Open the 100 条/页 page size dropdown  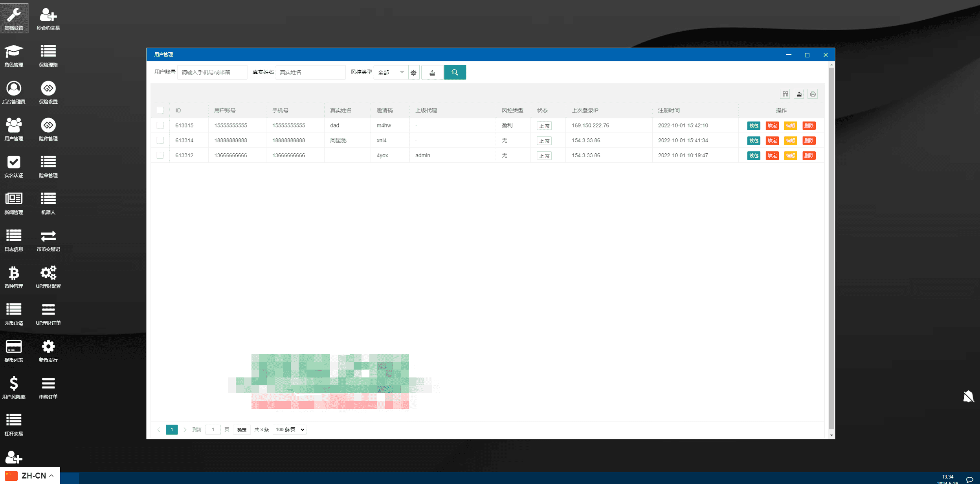pyautogui.click(x=290, y=430)
